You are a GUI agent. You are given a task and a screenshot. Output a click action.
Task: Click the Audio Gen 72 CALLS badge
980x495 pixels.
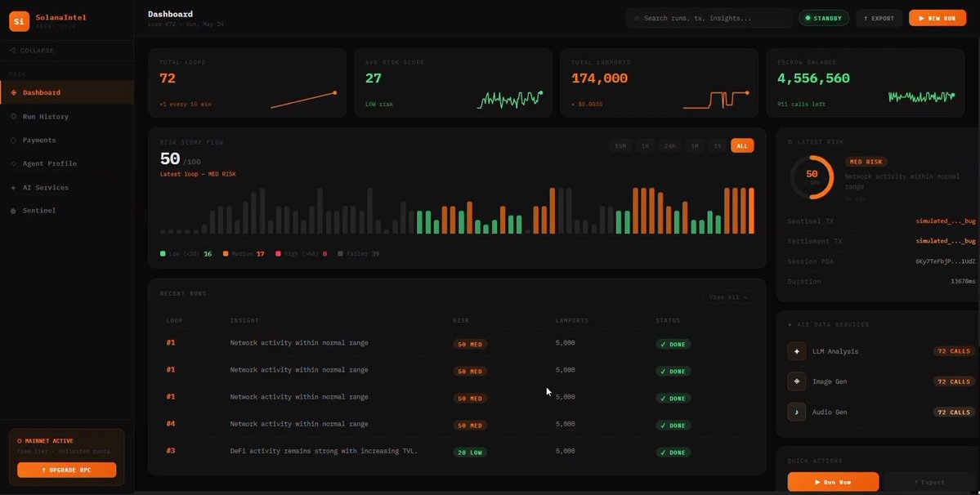click(954, 412)
